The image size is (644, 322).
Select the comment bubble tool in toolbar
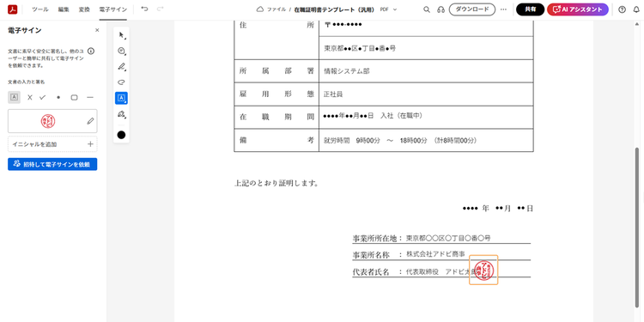[x=121, y=51]
